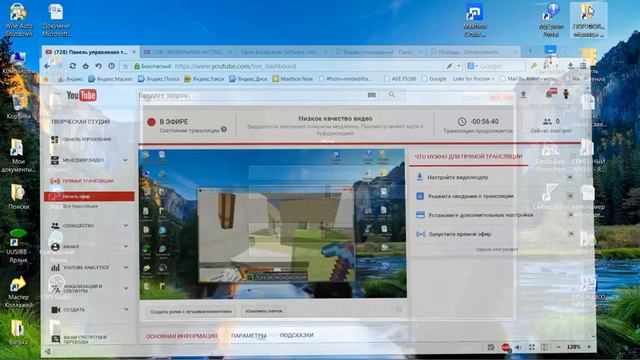Bookmark the page with the star icon
The width and height of the screenshot is (640, 360).
tap(126, 66)
